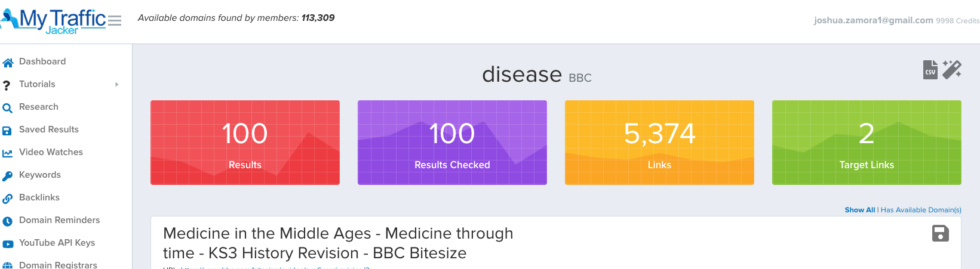The image size is (980, 269).
Task: Click the Research magnifier icon
Action: tap(8, 108)
